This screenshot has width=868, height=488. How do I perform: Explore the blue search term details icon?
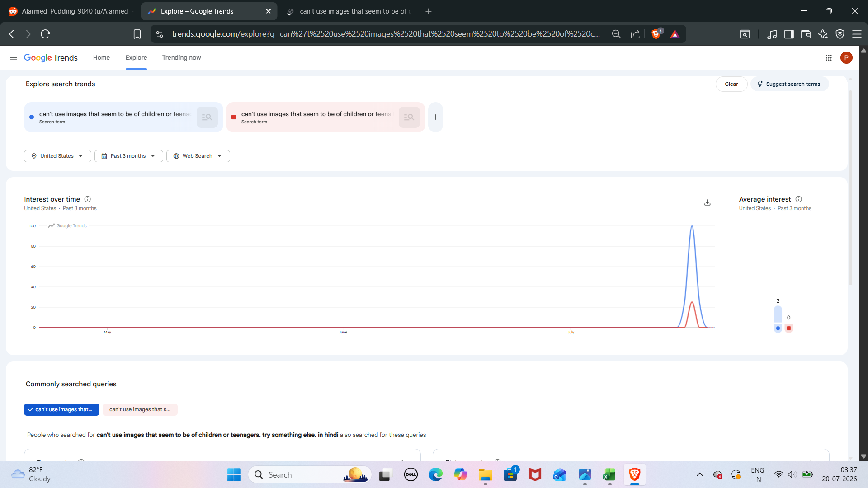[x=207, y=117]
